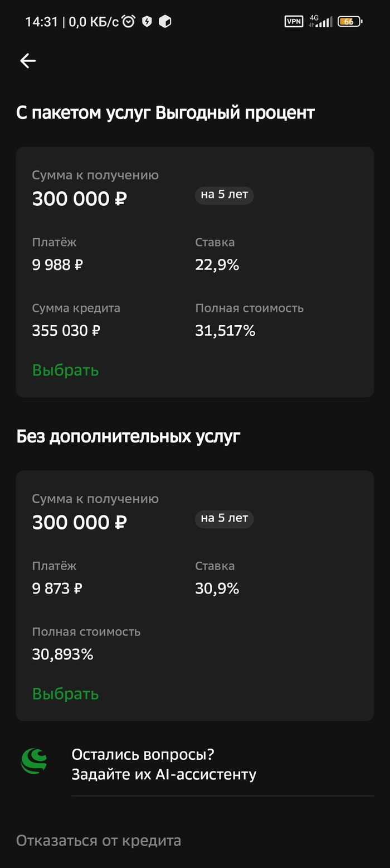The width and height of the screenshot is (390, 868).
Task: Tap the green Sber AI assistant logo
Action: click(x=35, y=760)
